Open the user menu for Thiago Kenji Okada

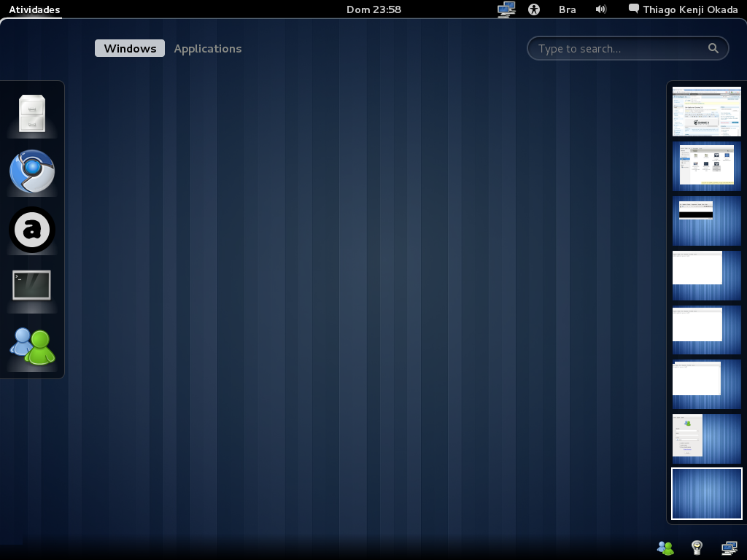683,9
